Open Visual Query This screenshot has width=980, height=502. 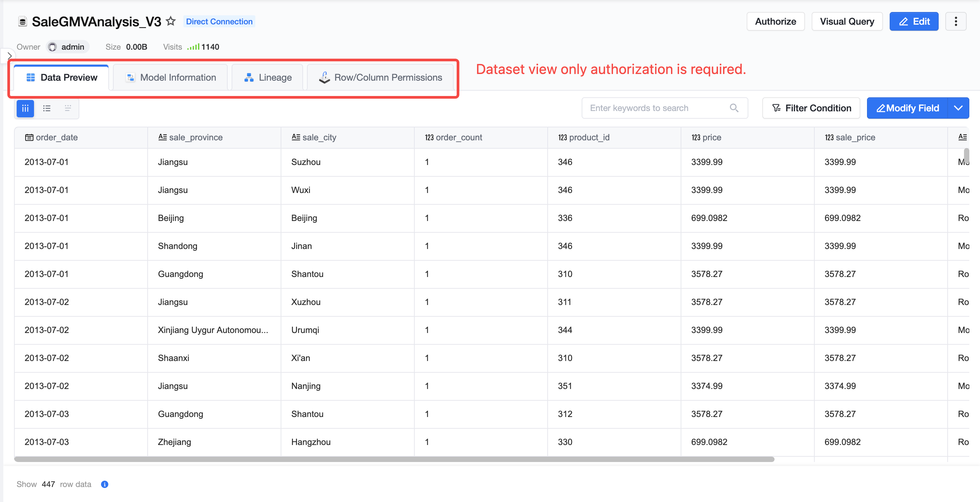[x=847, y=21]
